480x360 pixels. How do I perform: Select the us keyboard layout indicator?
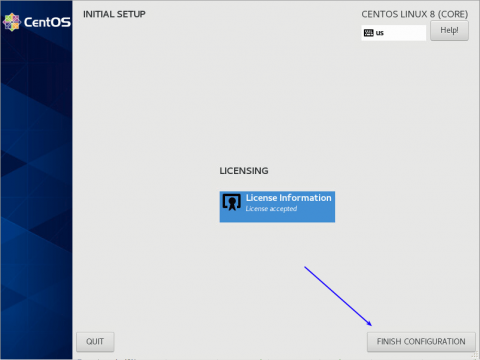coord(393,33)
